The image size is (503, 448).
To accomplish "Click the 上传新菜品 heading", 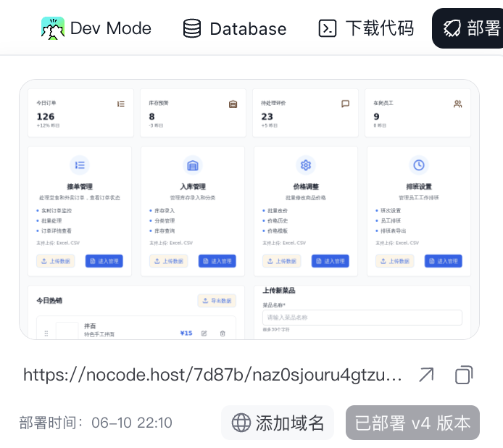I will pyautogui.click(x=279, y=291).
